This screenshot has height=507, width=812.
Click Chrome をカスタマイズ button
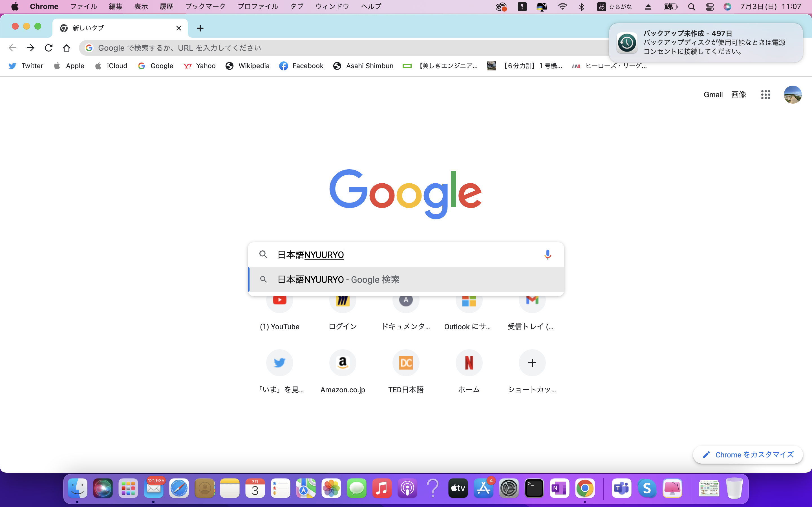pos(748,455)
